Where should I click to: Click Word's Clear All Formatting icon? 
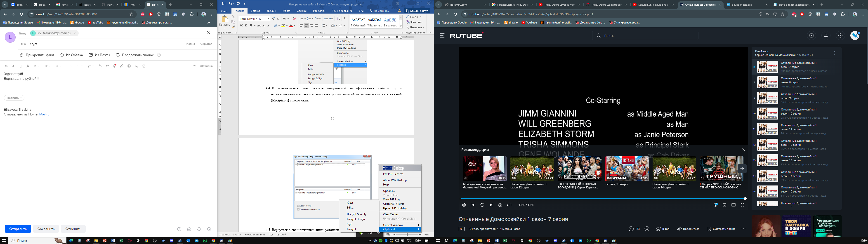tap(294, 19)
